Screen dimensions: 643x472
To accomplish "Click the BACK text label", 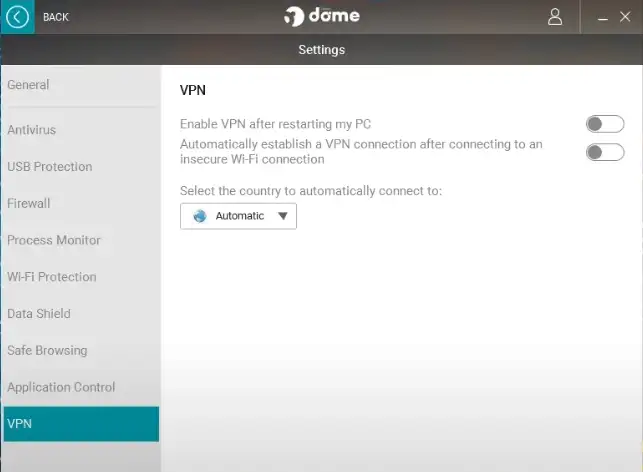I will (56, 17).
